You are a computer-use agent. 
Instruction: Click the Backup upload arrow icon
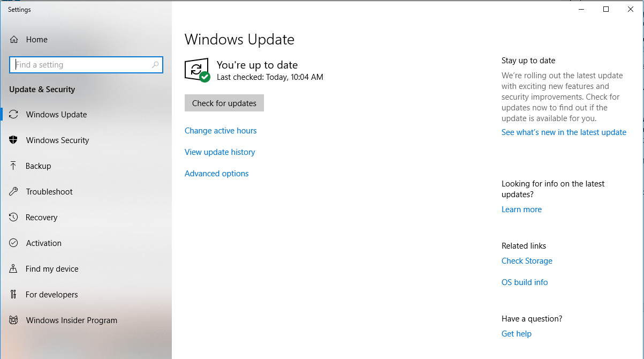pos(14,166)
